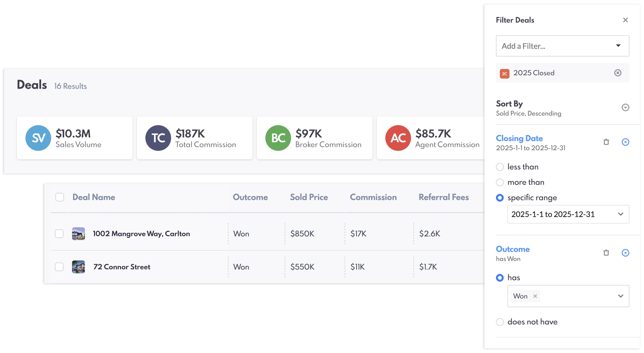The width and height of the screenshot is (644, 353).
Task: Select the 'less than' radio option
Action: (x=500, y=167)
